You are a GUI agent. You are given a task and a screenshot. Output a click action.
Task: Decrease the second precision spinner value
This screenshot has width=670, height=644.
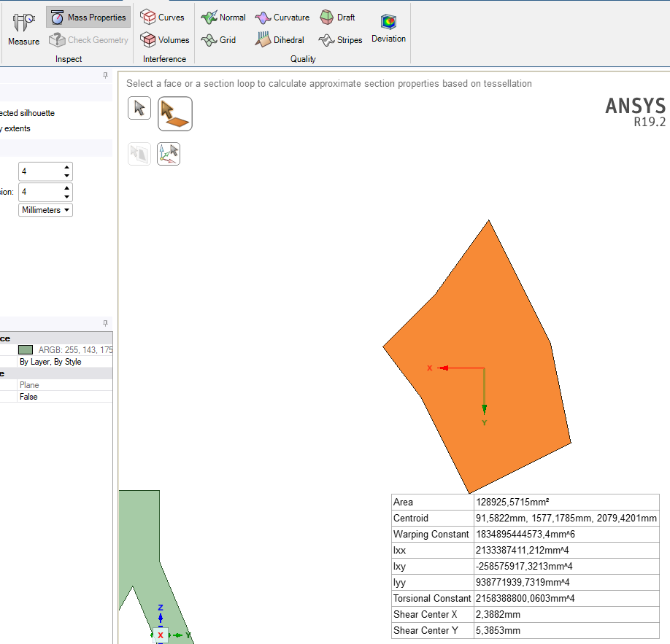point(67,196)
